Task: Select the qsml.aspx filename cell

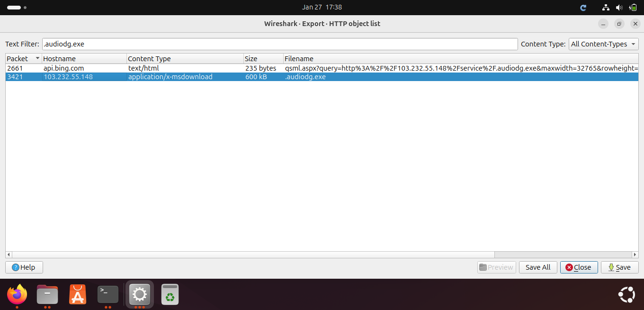Action: point(461,68)
